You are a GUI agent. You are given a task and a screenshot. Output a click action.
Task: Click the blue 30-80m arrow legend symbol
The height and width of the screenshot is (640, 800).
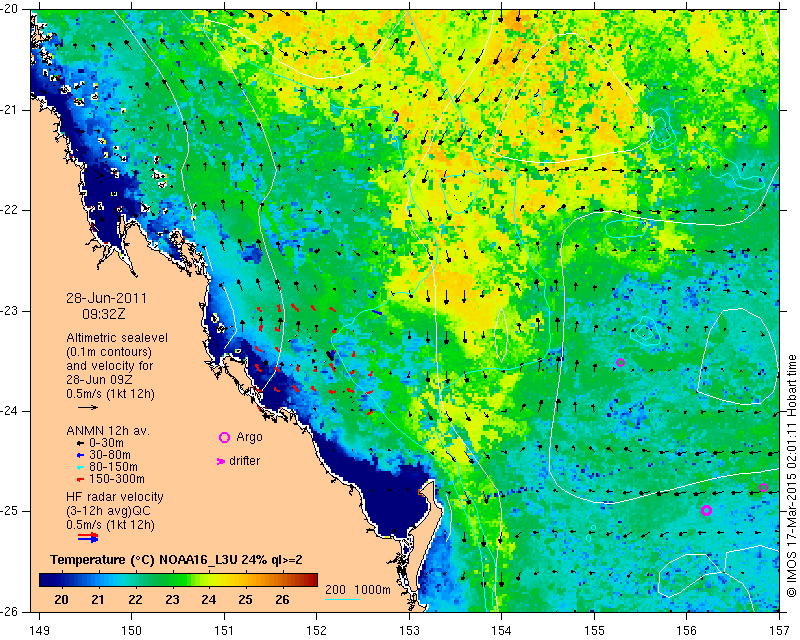80,455
